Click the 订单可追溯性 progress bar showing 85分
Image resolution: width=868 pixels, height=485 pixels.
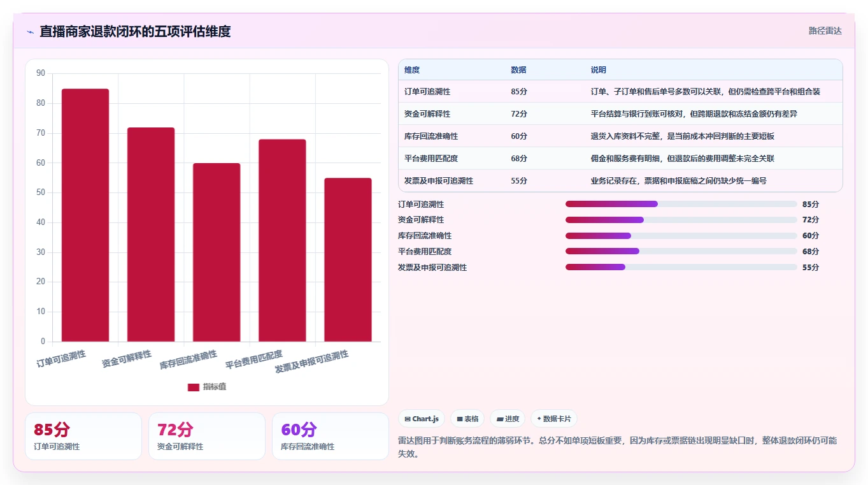tap(681, 204)
